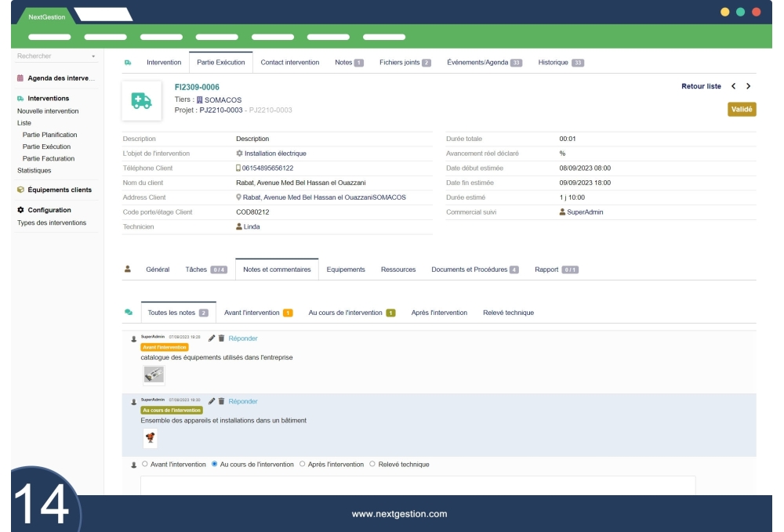Click the calendar icon for Agenda des interventions

20,78
